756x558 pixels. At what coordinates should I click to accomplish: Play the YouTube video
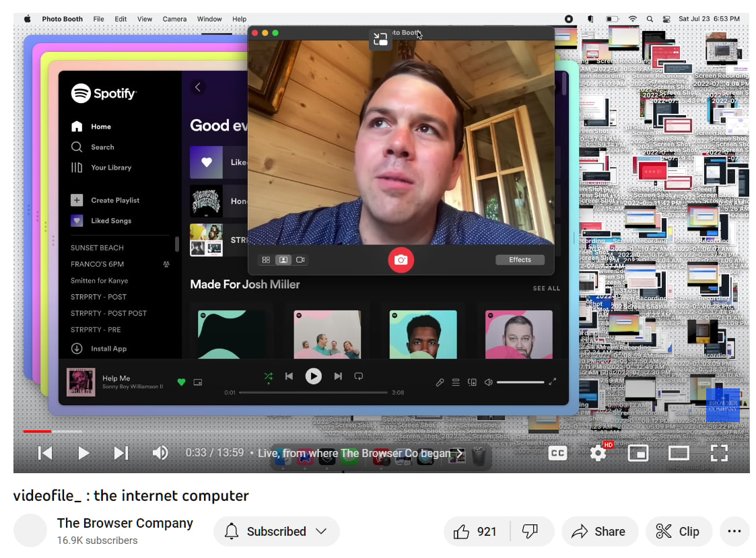click(x=83, y=453)
